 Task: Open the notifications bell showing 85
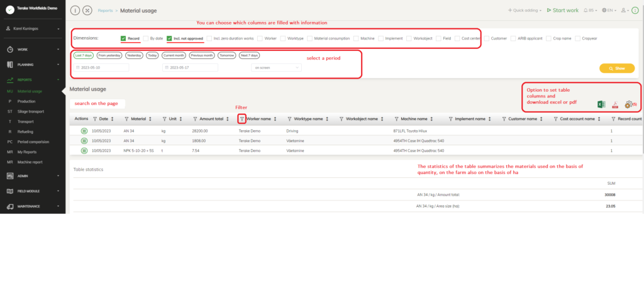(590, 11)
